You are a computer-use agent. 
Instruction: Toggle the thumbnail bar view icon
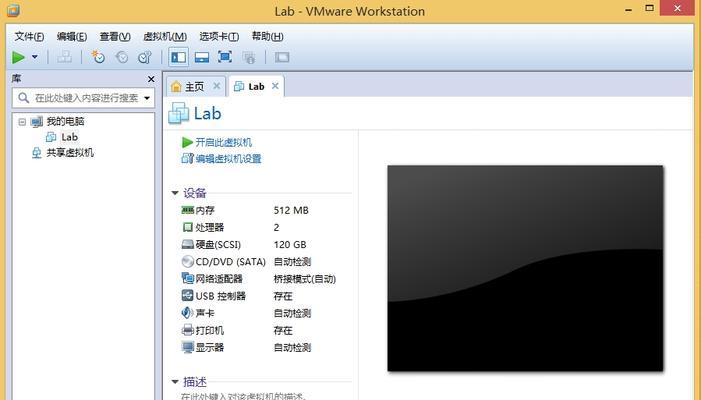click(x=202, y=57)
